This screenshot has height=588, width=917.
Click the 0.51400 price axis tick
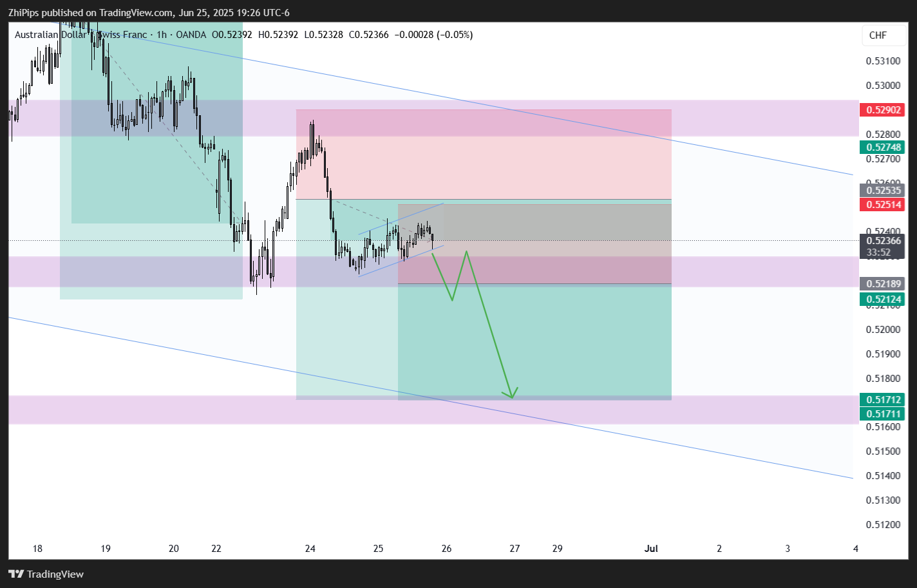(x=883, y=476)
